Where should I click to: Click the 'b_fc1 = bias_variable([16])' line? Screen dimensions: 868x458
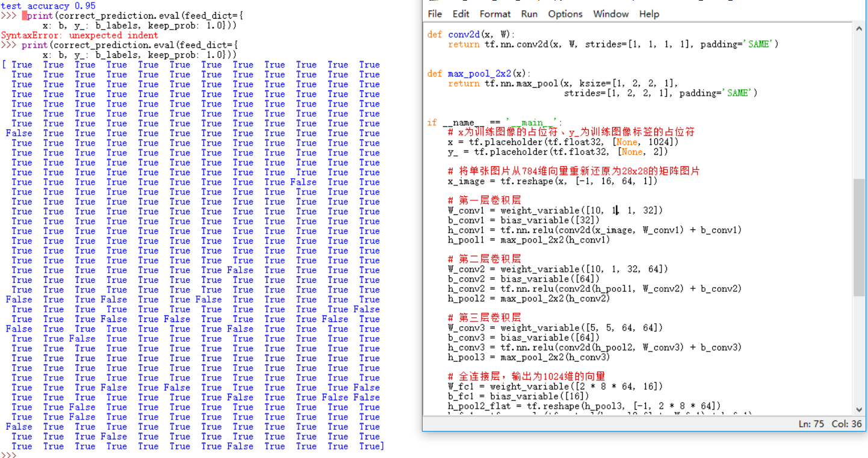pos(518,396)
